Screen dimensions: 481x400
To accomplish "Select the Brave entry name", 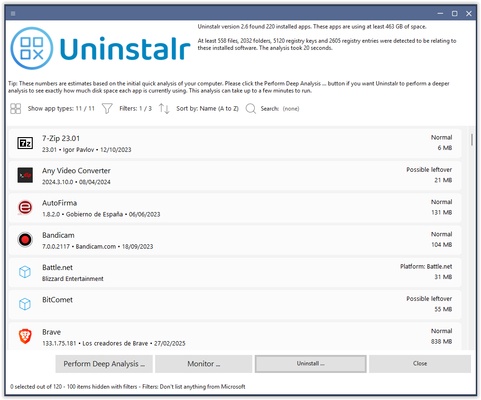I will [51, 332].
